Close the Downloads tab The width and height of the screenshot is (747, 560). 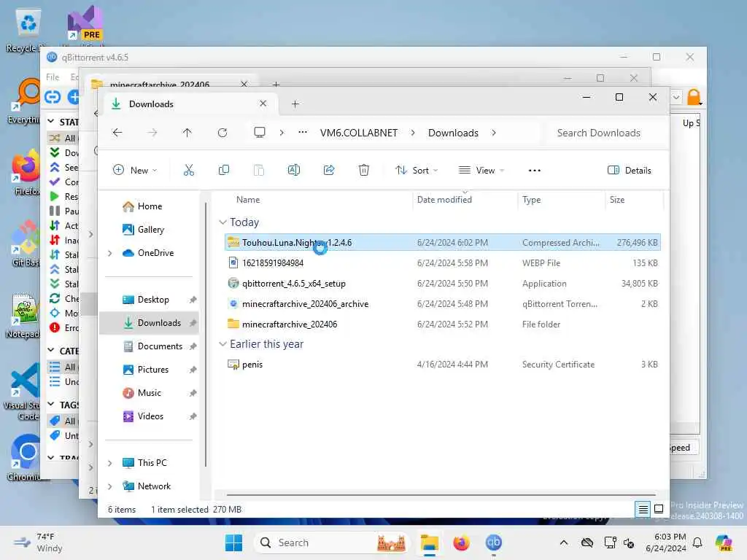pyautogui.click(x=263, y=104)
